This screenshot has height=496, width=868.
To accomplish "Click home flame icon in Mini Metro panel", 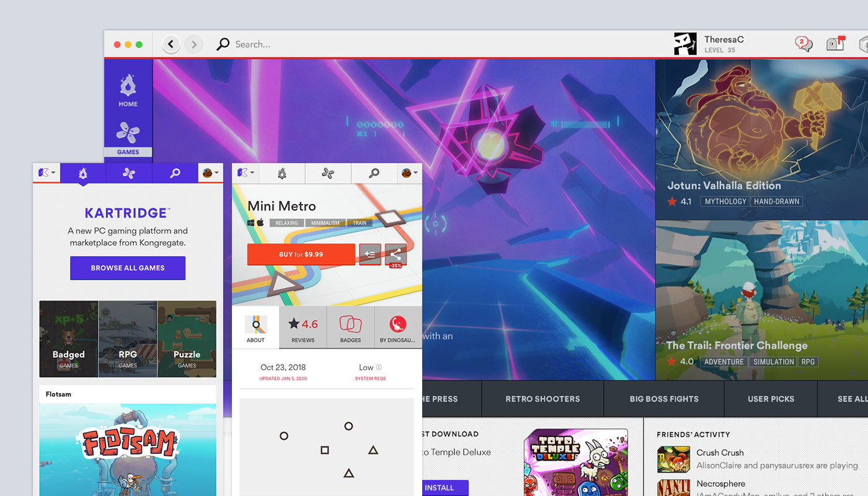I will pyautogui.click(x=282, y=173).
